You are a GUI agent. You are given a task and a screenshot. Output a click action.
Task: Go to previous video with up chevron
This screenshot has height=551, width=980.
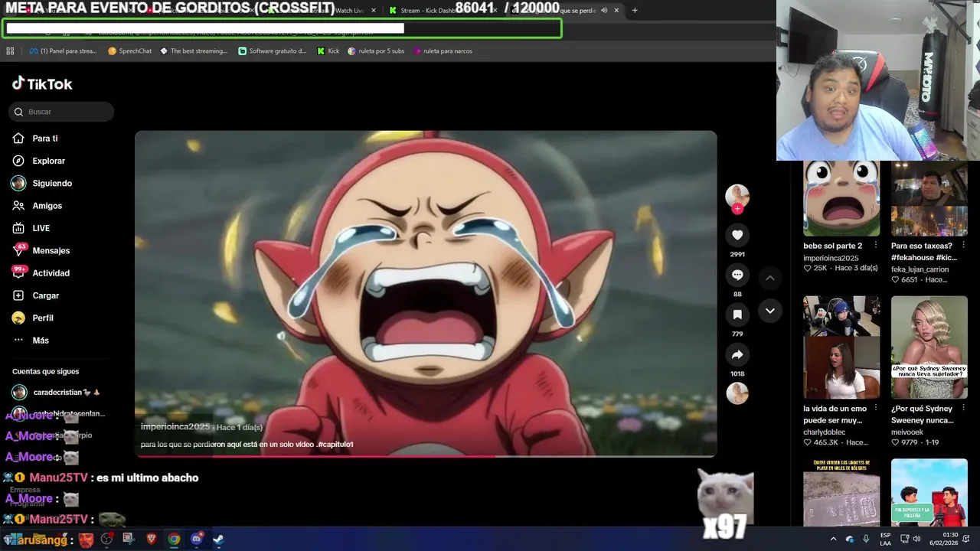coord(770,278)
